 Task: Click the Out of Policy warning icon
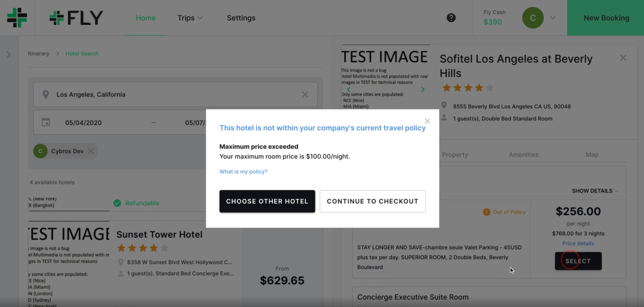pos(486,212)
